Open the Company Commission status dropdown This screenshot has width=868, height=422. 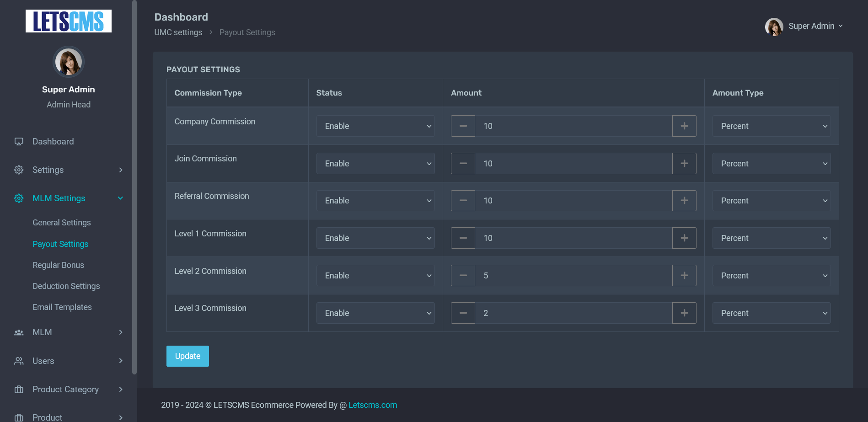coord(375,126)
